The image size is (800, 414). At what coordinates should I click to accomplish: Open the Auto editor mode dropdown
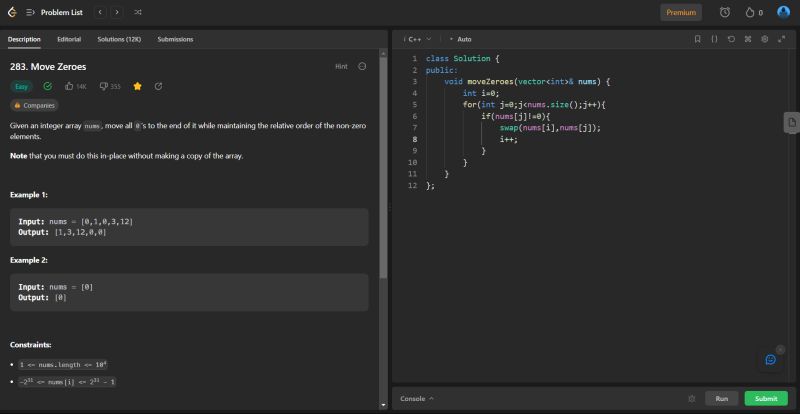point(460,39)
